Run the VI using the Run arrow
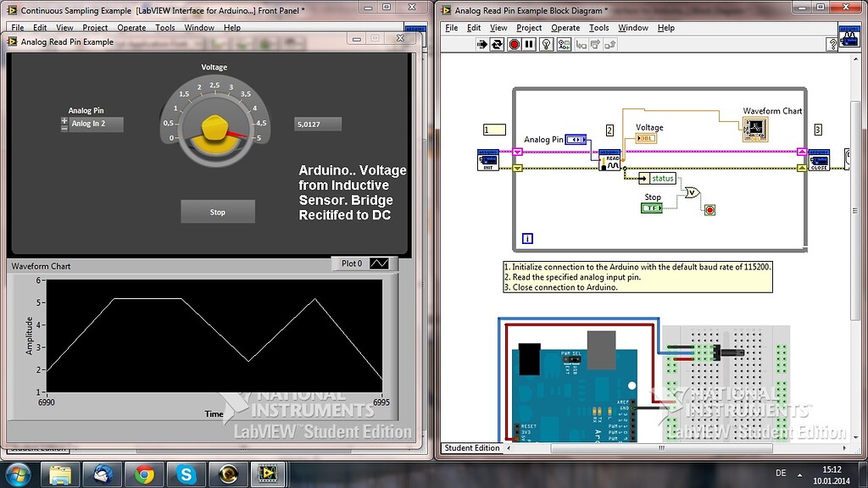868x488 pixels. click(x=482, y=43)
